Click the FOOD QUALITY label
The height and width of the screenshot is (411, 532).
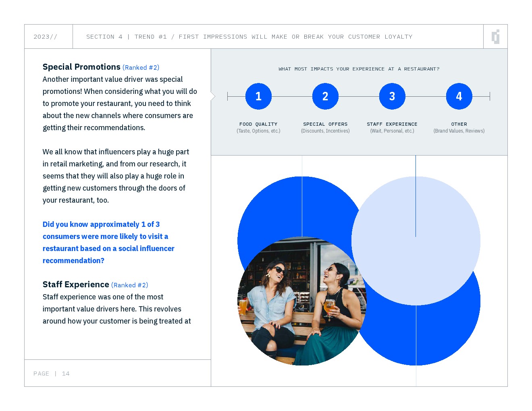(x=258, y=124)
